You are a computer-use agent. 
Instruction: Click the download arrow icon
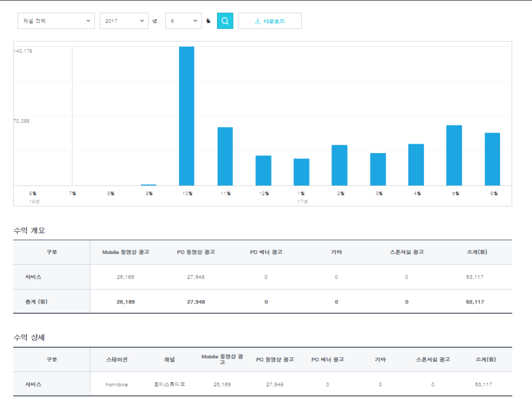pyautogui.click(x=257, y=21)
